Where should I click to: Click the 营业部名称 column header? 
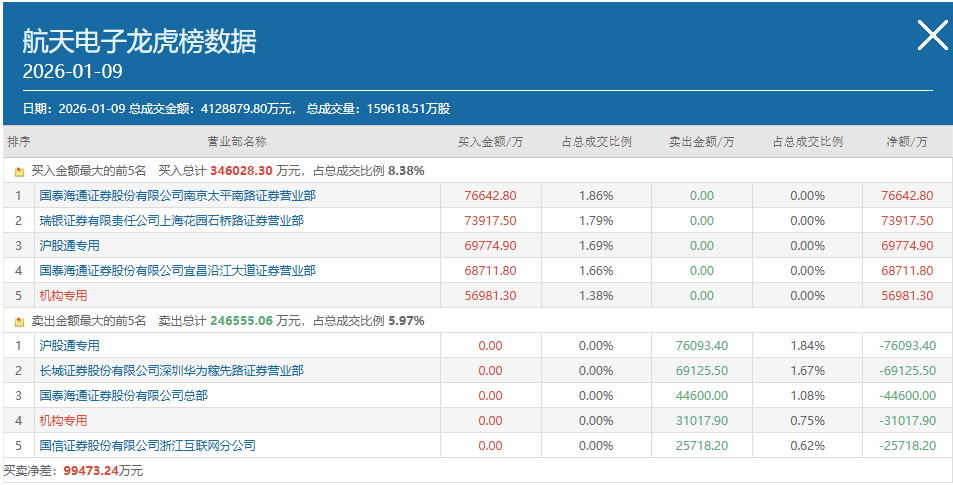(237, 142)
